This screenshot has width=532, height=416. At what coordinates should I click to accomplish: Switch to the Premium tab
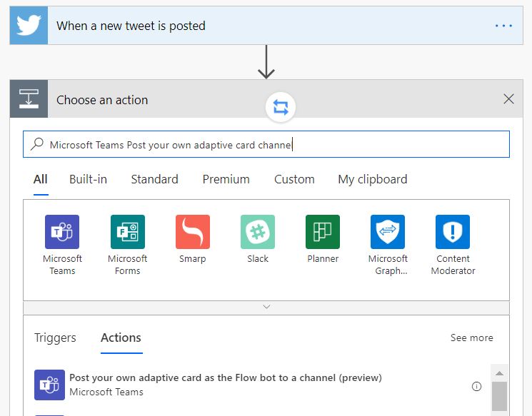226,179
